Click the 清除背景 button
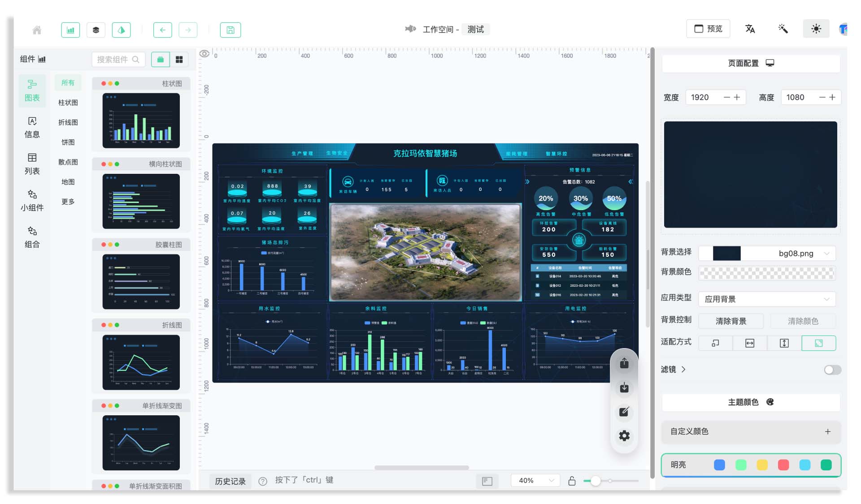The image size is (861, 504). [731, 321]
